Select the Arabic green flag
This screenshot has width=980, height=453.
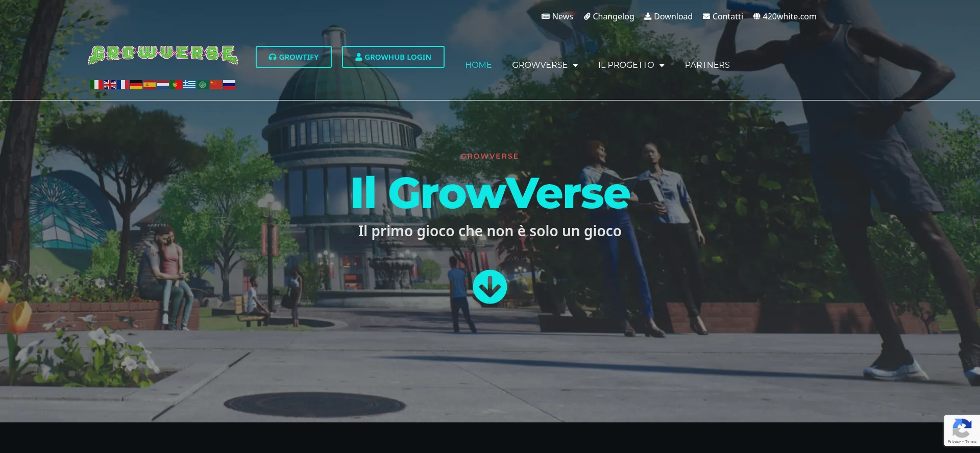tap(203, 85)
